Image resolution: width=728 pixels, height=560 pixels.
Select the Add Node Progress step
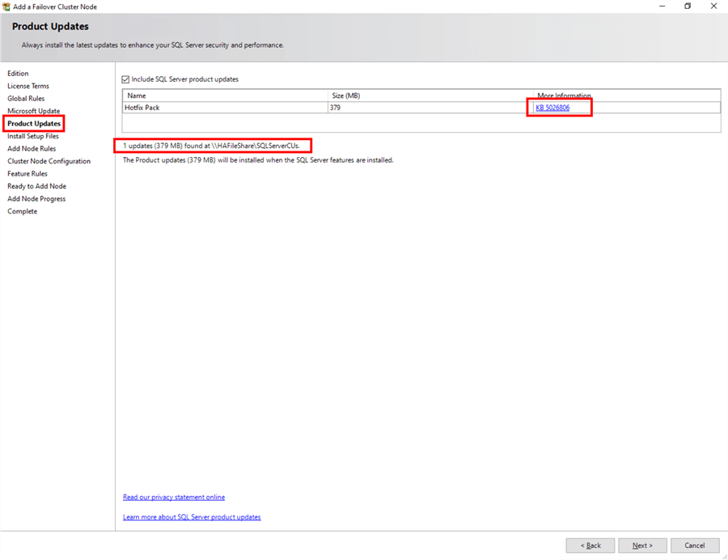click(36, 199)
